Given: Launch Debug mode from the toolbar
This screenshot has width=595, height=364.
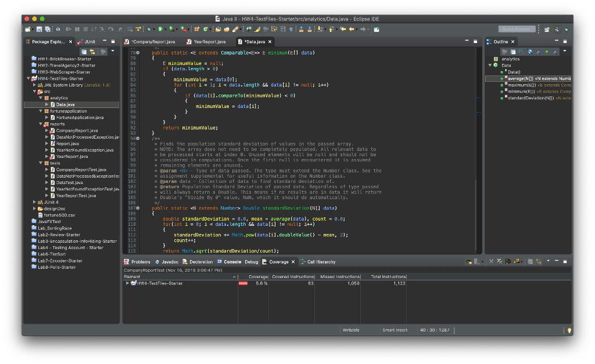Looking at the screenshot, I should pos(149,29).
